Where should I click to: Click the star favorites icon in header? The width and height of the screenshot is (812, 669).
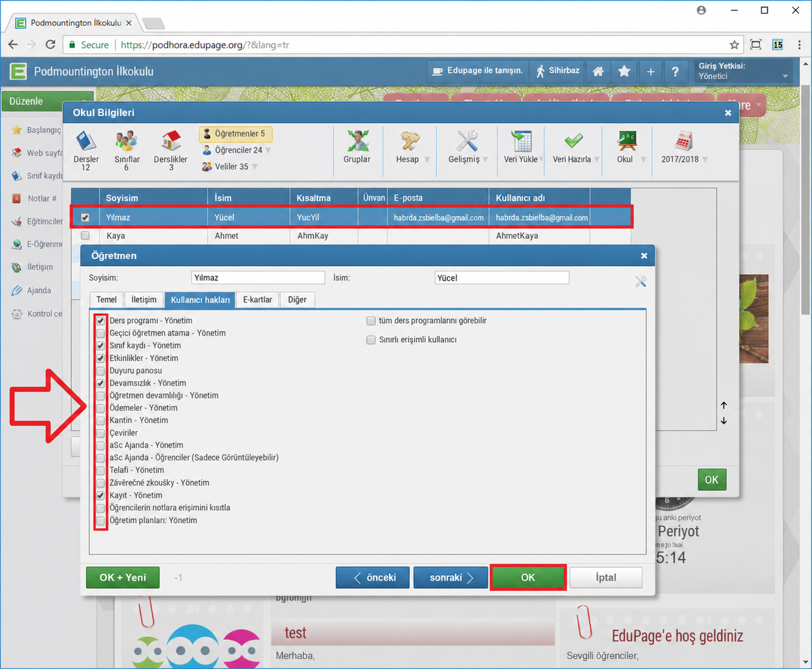coord(624,71)
